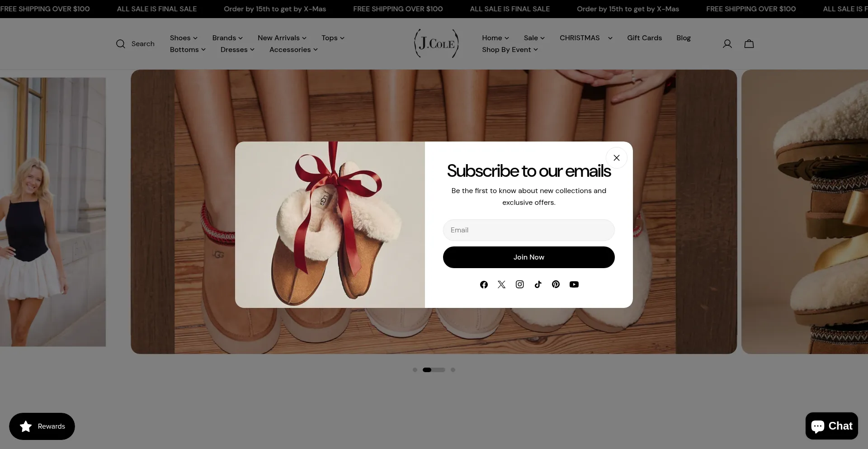Click the account profile icon

pos(727,43)
